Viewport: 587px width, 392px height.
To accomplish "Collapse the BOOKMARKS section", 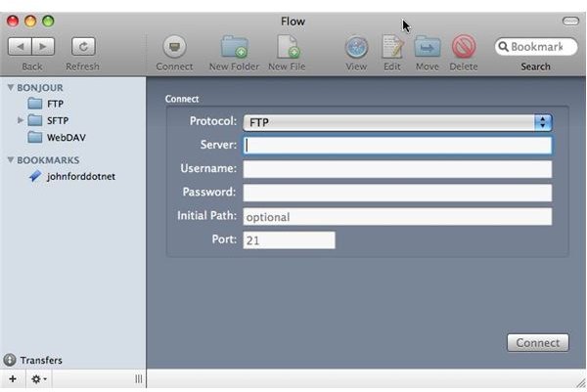I will (11, 159).
